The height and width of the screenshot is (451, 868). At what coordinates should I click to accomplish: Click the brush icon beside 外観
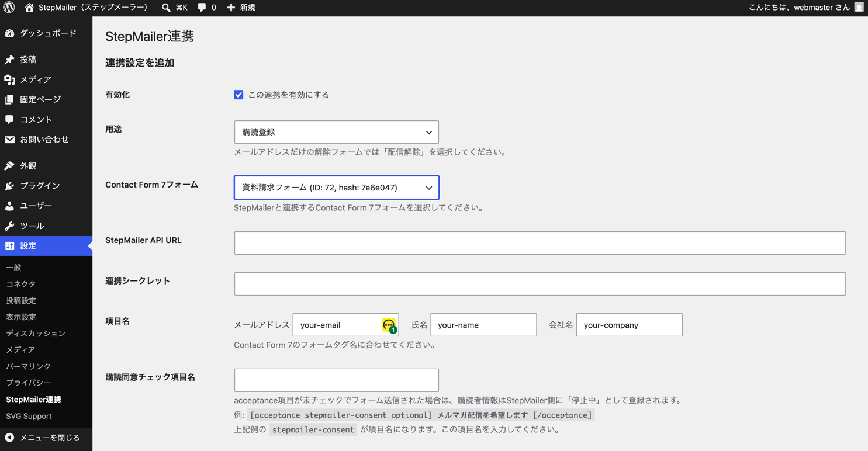[9, 166]
